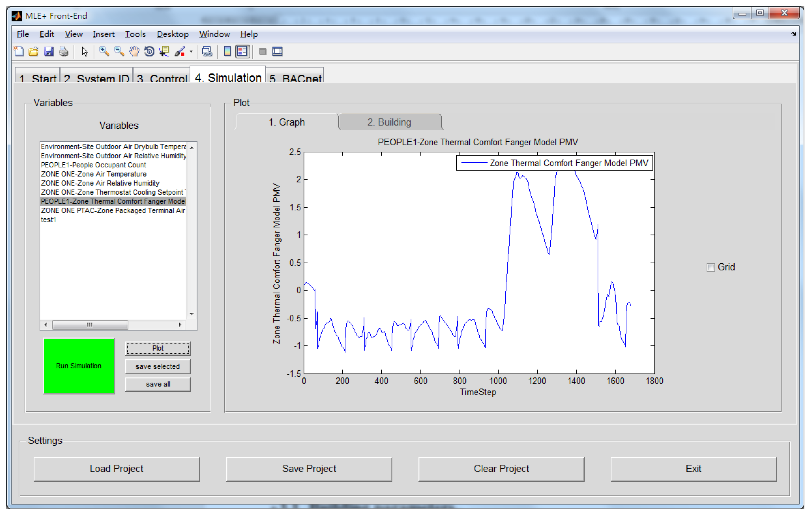This screenshot has height=516, width=812.
Task: Select the Zoom In tool
Action: coord(104,52)
